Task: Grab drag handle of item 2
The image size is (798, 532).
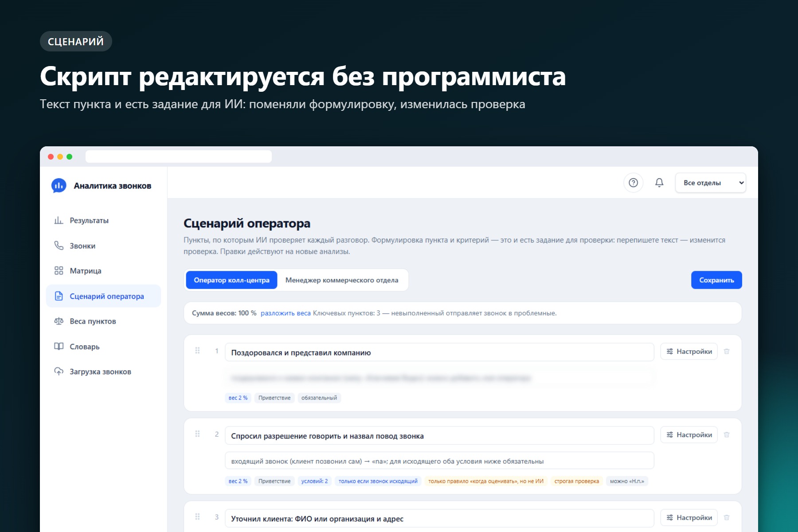Action: click(198, 434)
